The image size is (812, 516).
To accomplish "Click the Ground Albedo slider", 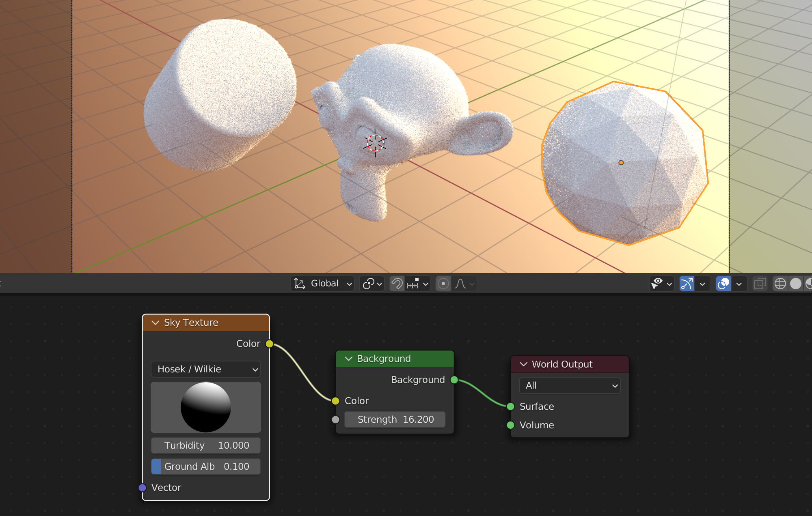I will click(206, 467).
